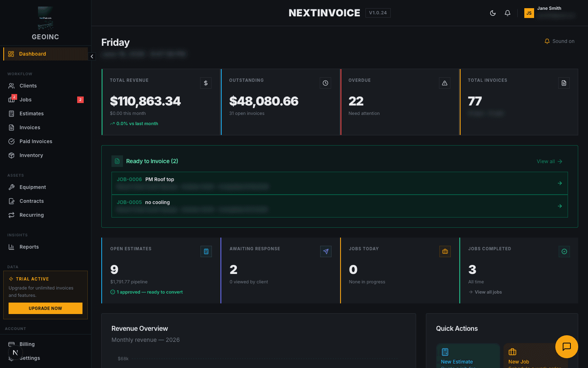588x368 pixels.
Task: Click the Jobs Today briefcase icon
Action: click(445, 251)
